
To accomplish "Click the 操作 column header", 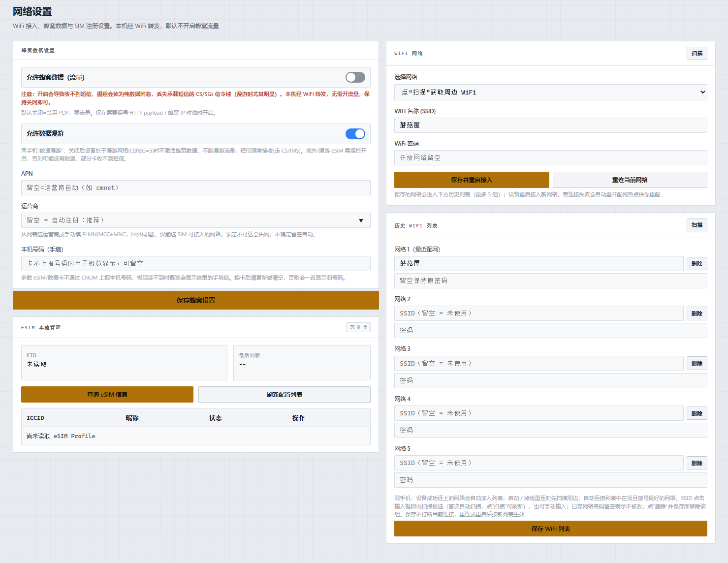I will pyautogui.click(x=299, y=418).
